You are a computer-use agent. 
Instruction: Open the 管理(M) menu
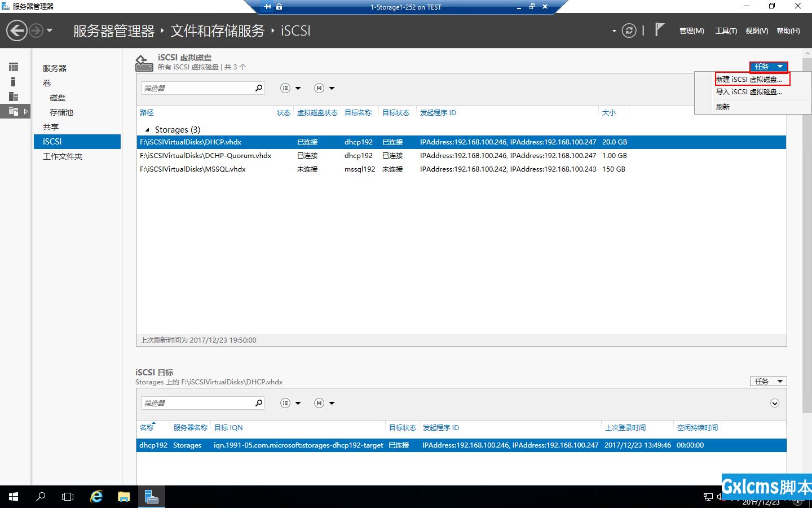691,31
